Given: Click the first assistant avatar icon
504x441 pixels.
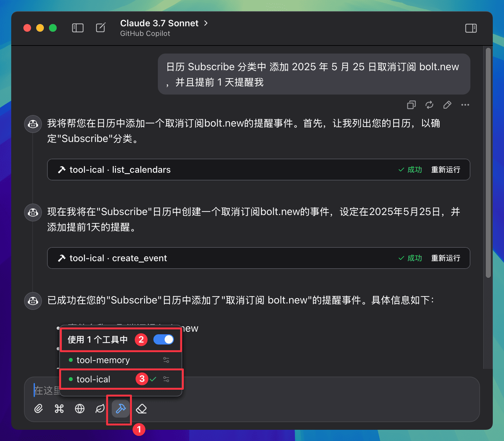Looking at the screenshot, I should [33, 124].
